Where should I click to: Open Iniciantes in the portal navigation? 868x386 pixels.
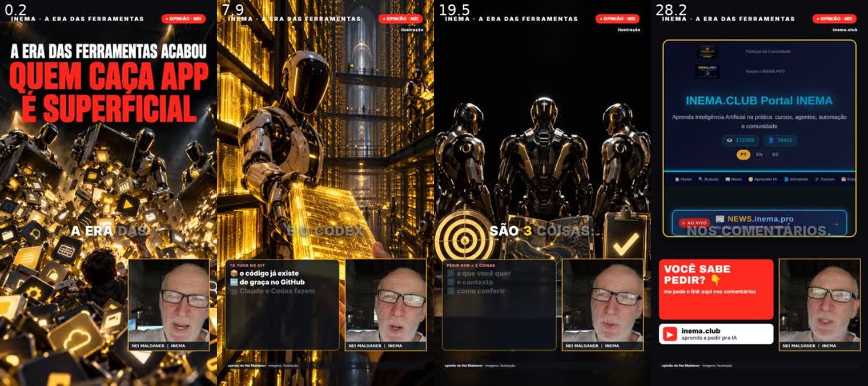point(796,179)
